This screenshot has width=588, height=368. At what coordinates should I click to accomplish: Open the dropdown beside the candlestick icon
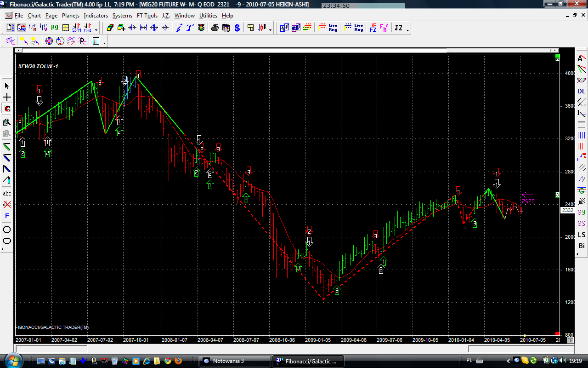(270, 30)
